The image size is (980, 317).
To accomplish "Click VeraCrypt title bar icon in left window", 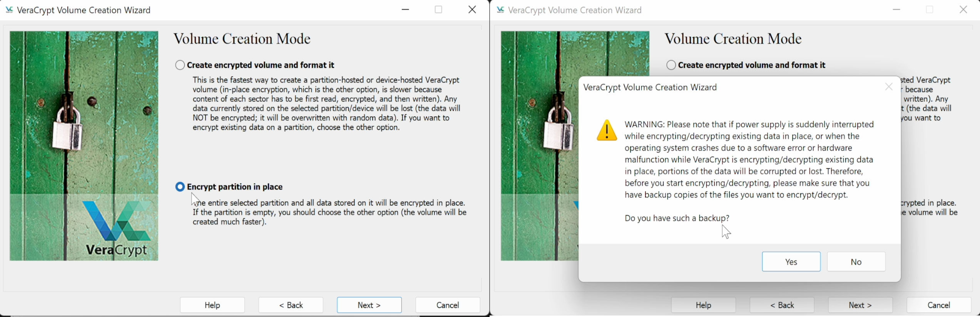I will [9, 10].
